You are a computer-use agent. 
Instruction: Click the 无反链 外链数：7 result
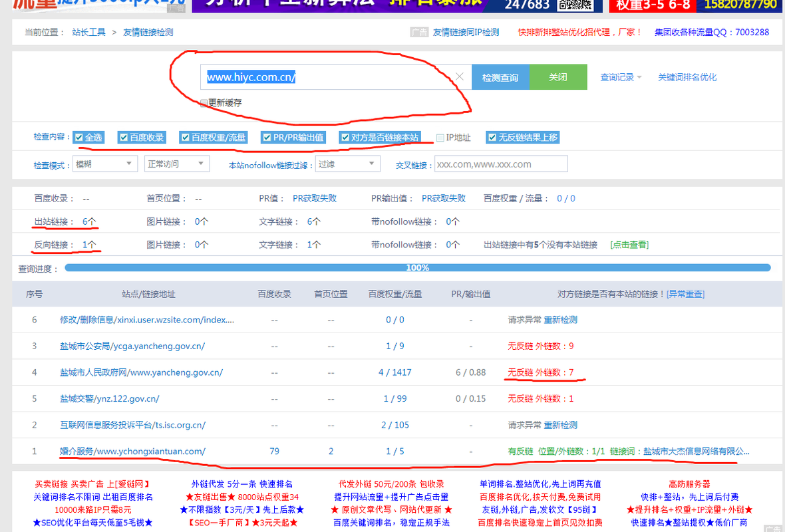coord(541,372)
